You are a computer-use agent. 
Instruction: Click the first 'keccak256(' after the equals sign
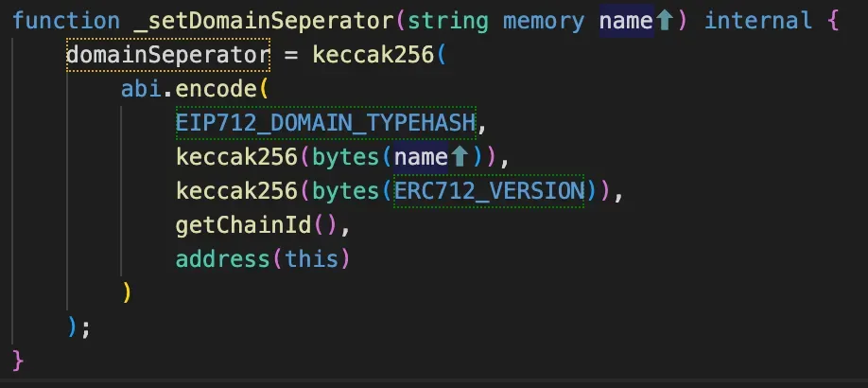[x=379, y=55]
